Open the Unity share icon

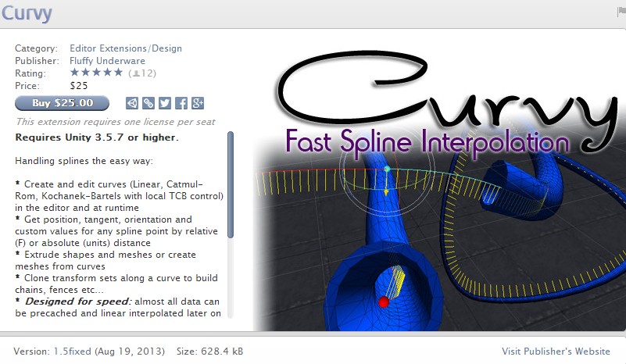132,103
